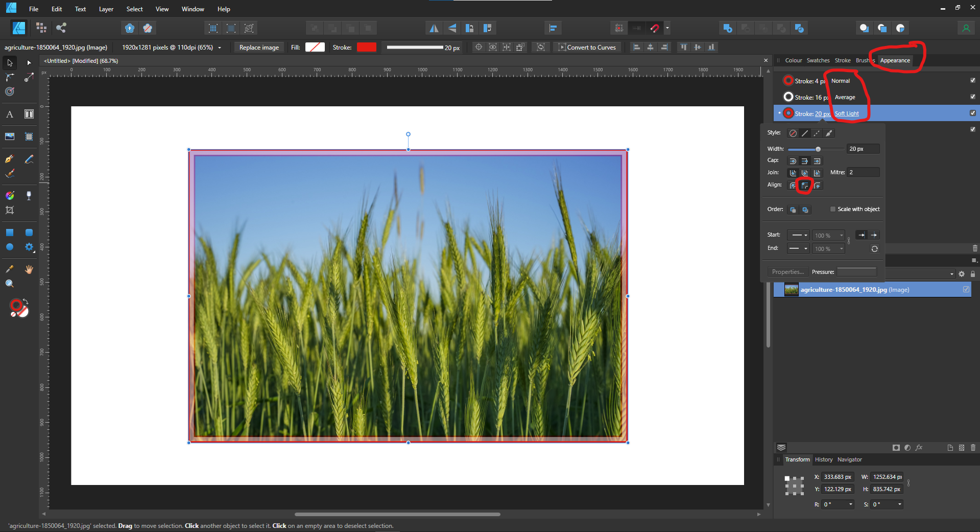The image size is (980, 532).
Task: Switch to the Pixel Persona
Action: pyautogui.click(x=41, y=28)
